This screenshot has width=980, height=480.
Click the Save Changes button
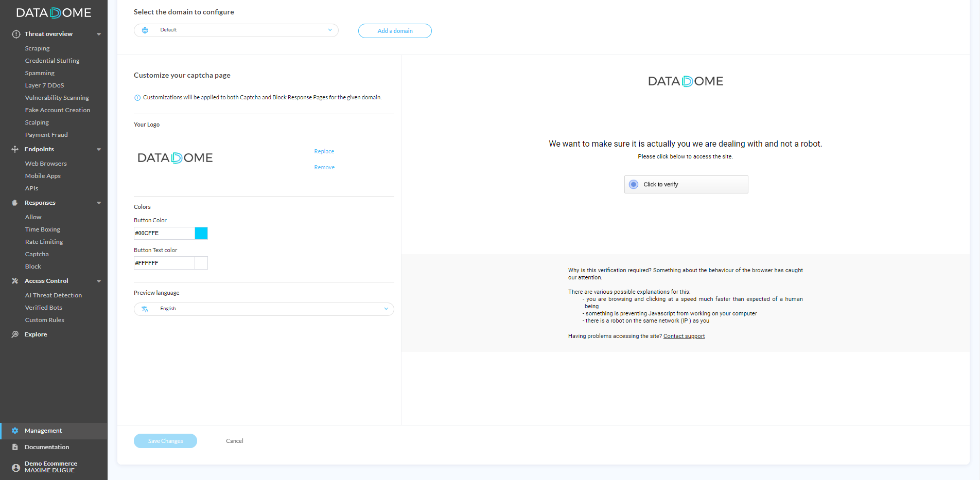tap(165, 441)
